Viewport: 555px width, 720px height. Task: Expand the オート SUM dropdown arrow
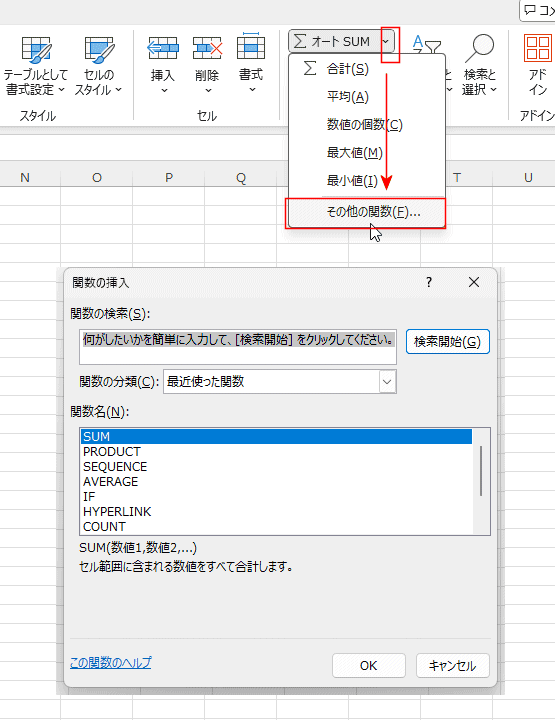pos(386,42)
